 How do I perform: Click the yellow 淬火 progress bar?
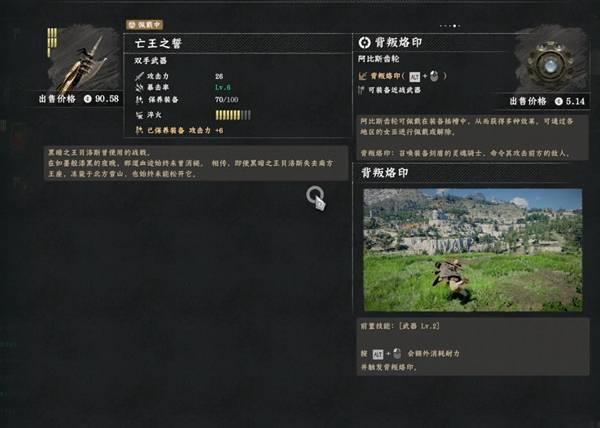click(x=233, y=115)
